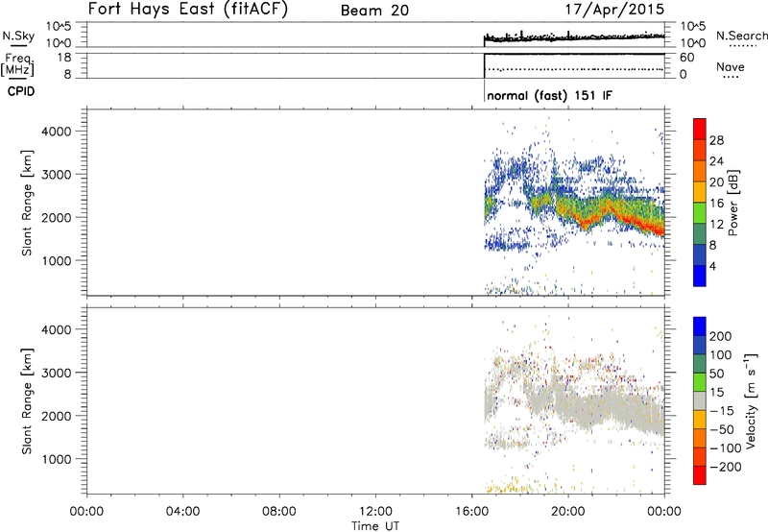Click the date '17/Apr/2015'
This screenshot has width=768, height=532.
tap(614, 10)
